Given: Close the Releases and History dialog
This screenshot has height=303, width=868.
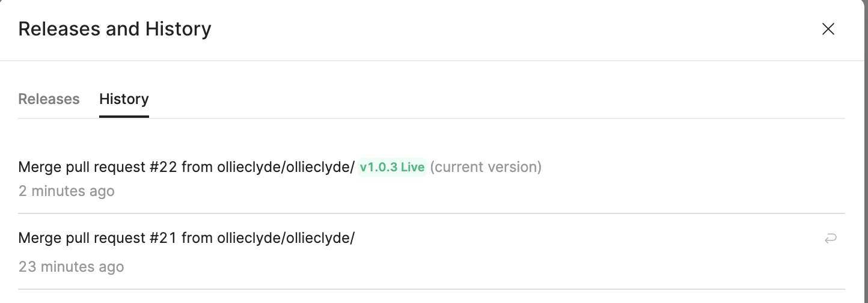Looking at the screenshot, I should tap(828, 29).
